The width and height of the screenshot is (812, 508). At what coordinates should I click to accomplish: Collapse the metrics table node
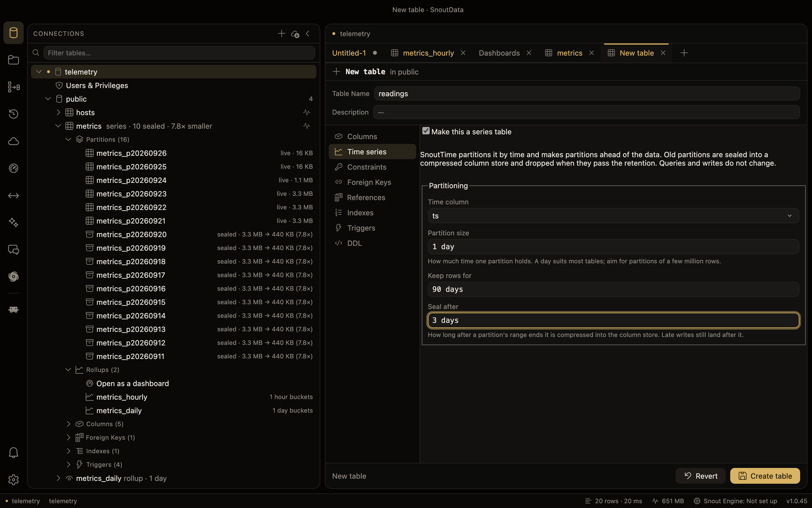58,126
